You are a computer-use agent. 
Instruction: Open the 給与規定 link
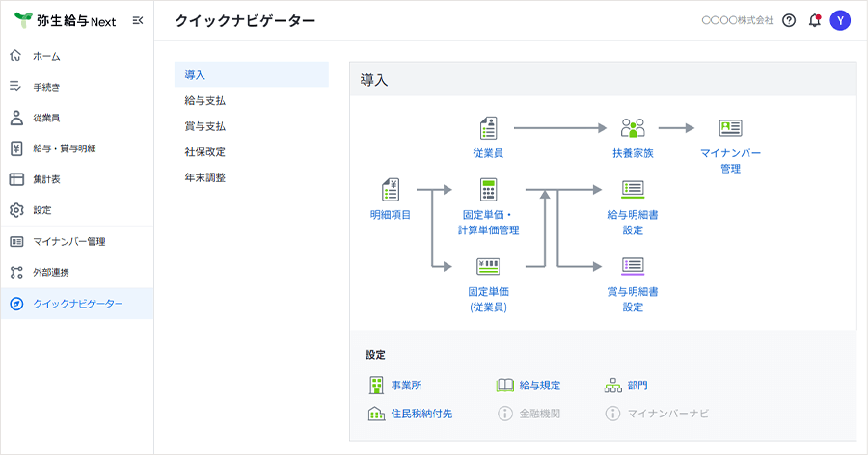coord(539,386)
